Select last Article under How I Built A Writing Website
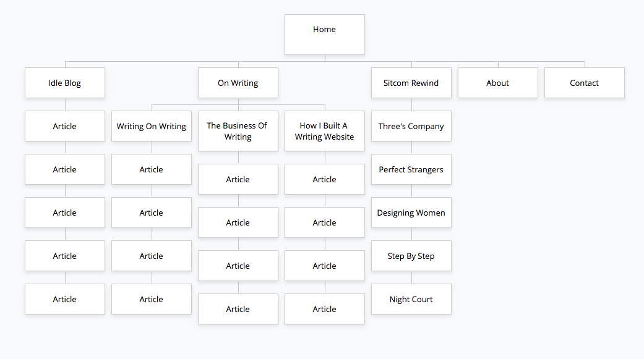 click(324, 309)
